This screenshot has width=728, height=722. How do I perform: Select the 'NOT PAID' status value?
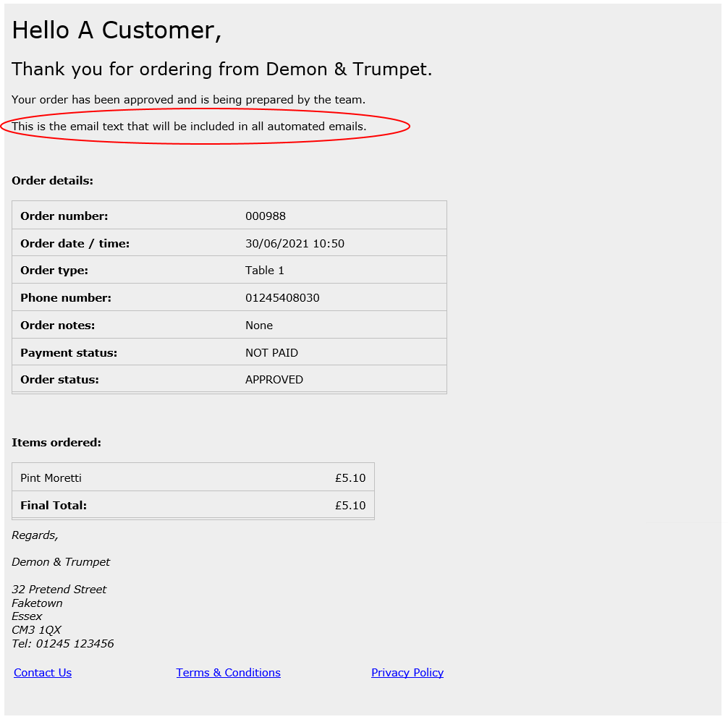[271, 352]
